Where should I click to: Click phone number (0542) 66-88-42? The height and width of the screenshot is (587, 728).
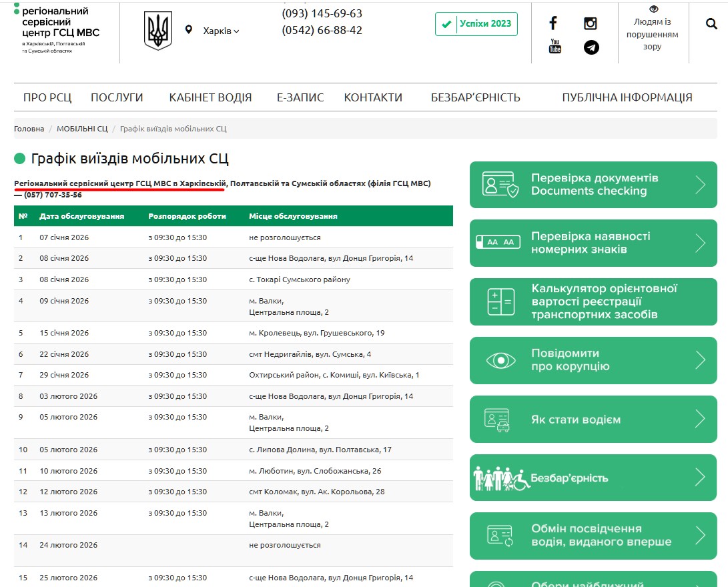[x=322, y=30]
